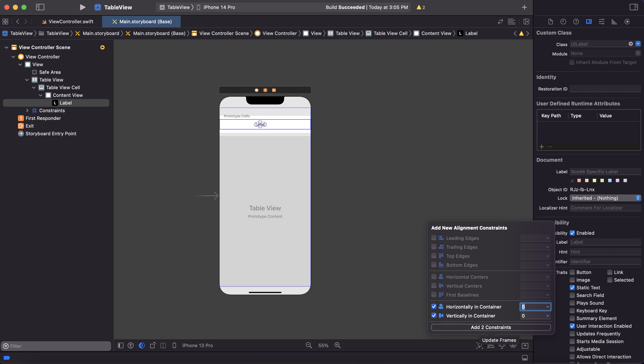The image size is (644, 364).
Task: Click Add 2 Constraints button
Action: click(x=491, y=327)
